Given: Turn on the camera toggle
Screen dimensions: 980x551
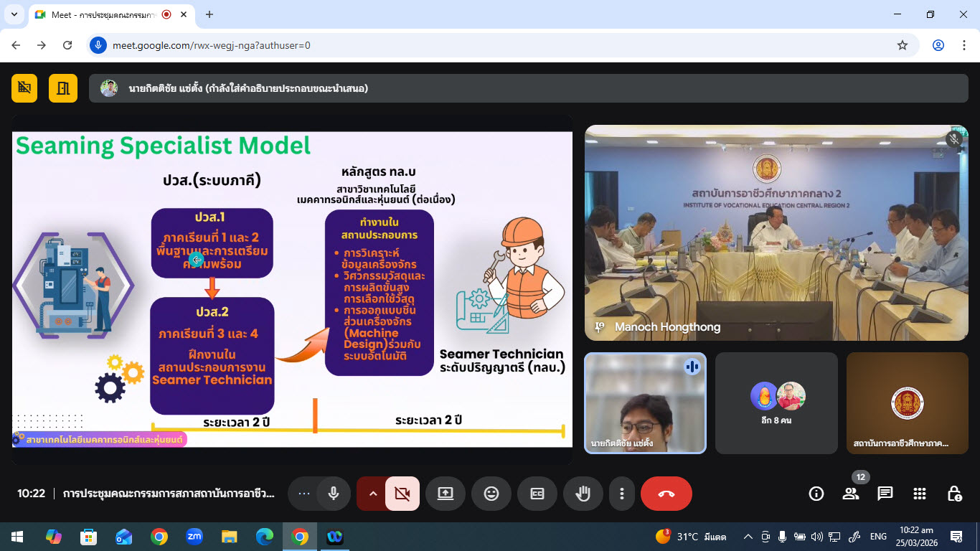Looking at the screenshot, I should point(402,494).
